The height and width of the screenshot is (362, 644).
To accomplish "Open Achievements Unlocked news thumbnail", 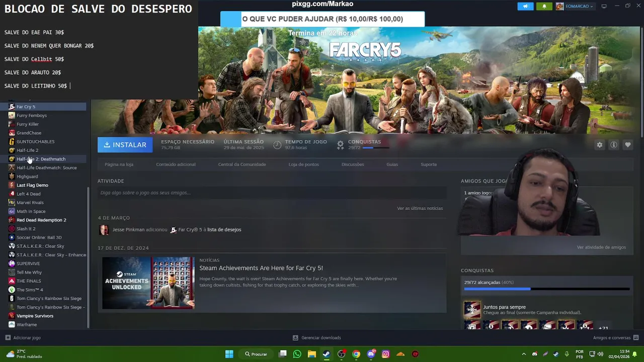I will tap(148, 283).
